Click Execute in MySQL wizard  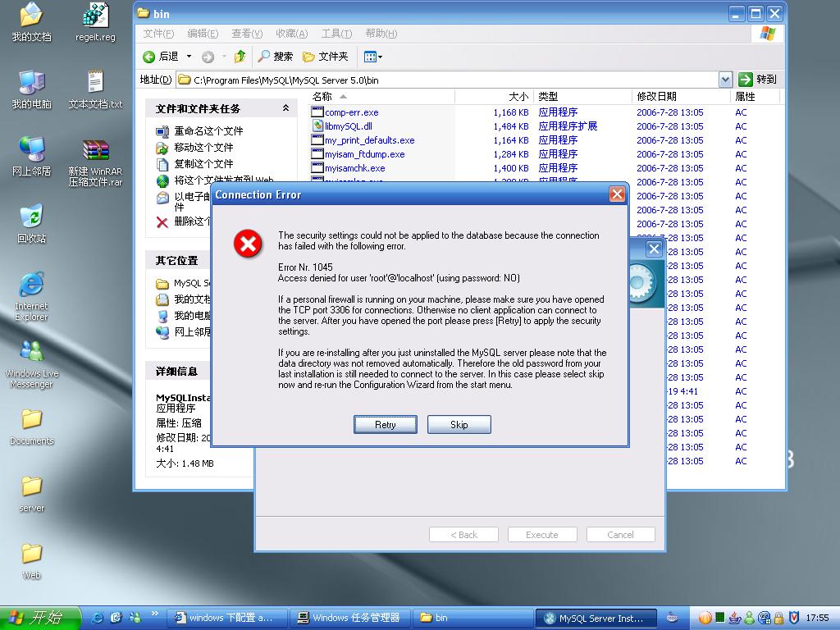tap(542, 535)
